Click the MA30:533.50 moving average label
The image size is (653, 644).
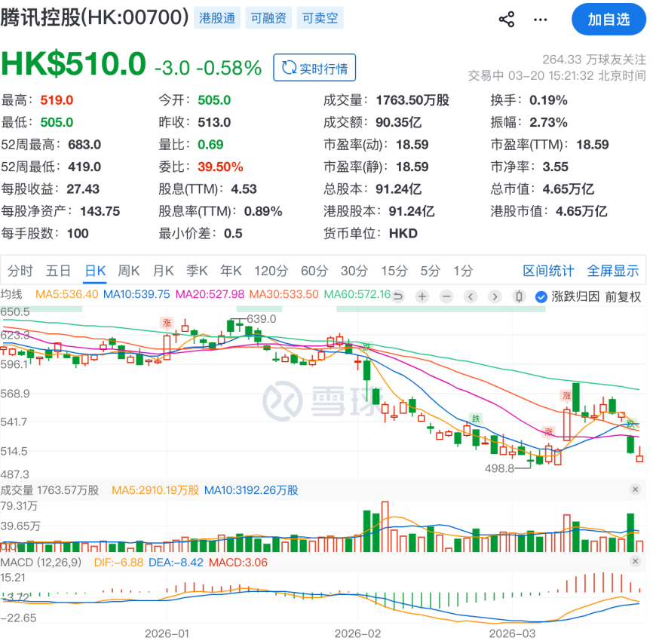(x=284, y=294)
